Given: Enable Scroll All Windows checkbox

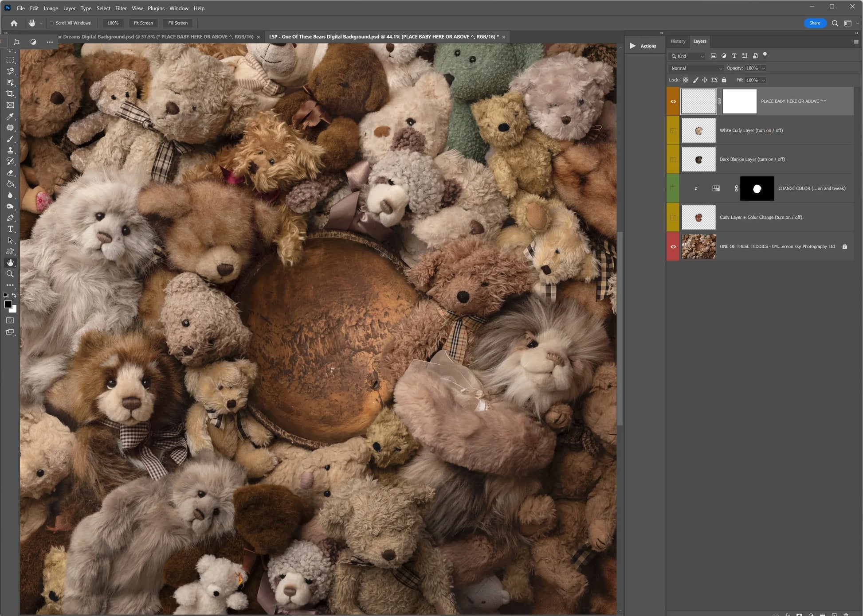Looking at the screenshot, I should (52, 23).
